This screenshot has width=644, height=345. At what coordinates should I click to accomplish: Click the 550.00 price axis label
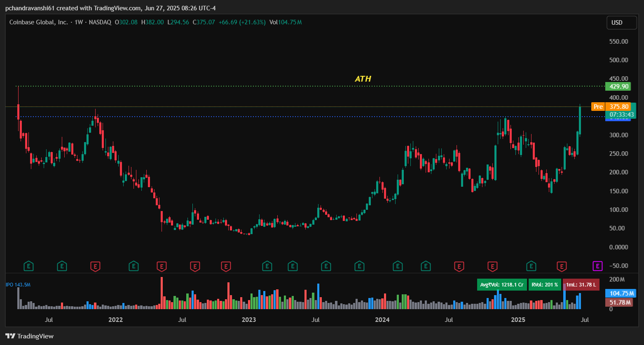tap(618, 42)
